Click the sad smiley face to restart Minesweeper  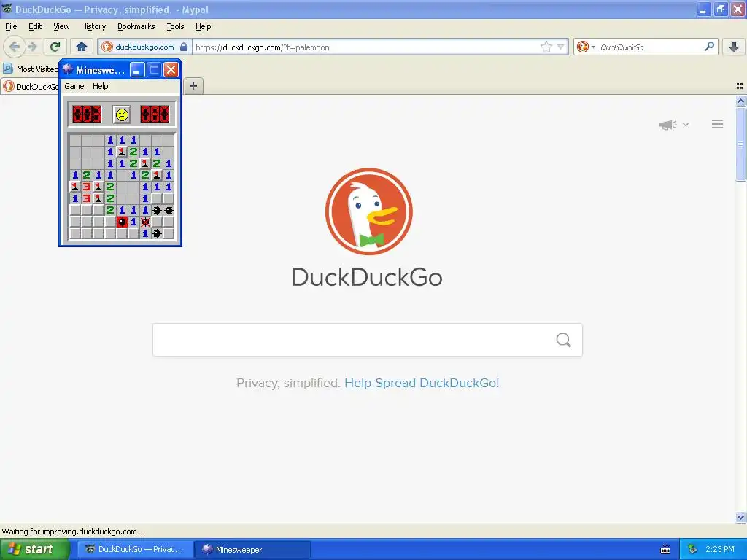pyautogui.click(x=122, y=114)
